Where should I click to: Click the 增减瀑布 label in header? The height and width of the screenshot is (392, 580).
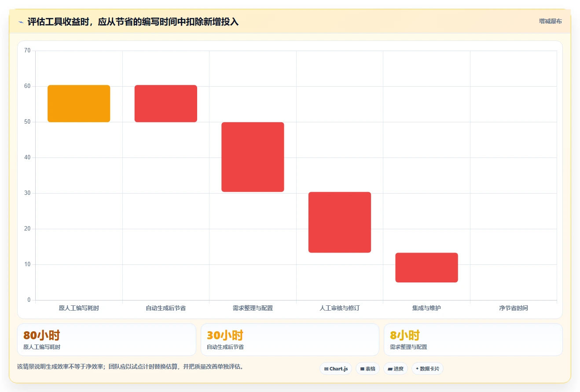click(550, 21)
